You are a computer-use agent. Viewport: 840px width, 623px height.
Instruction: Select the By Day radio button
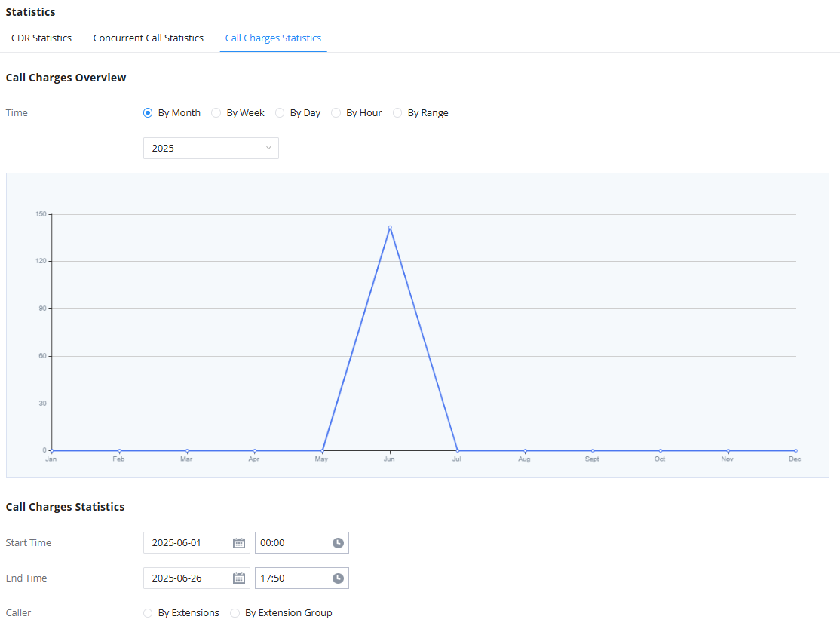pyautogui.click(x=280, y=112)
